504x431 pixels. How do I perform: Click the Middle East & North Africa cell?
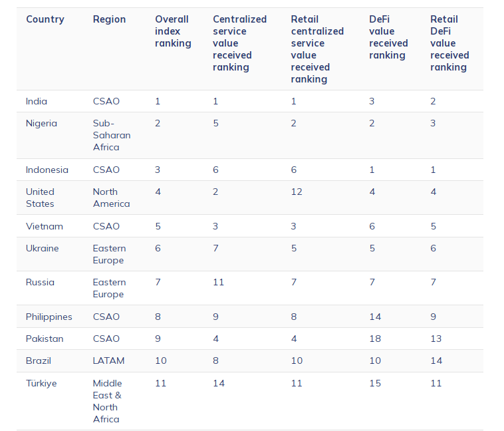click(107, 401)
